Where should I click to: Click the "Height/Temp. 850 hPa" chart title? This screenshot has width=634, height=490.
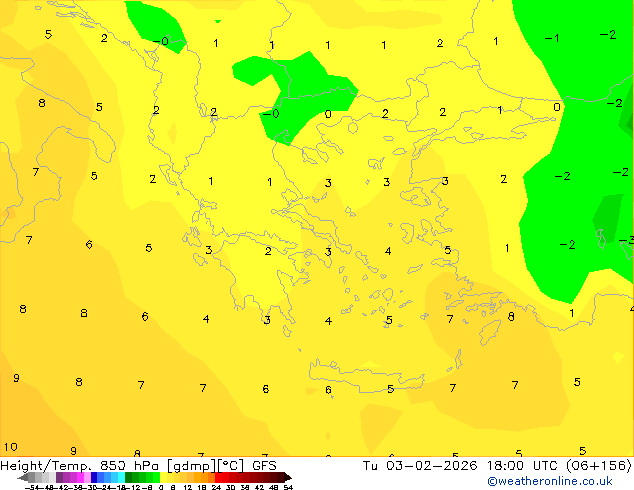click(x=79, y=466)
